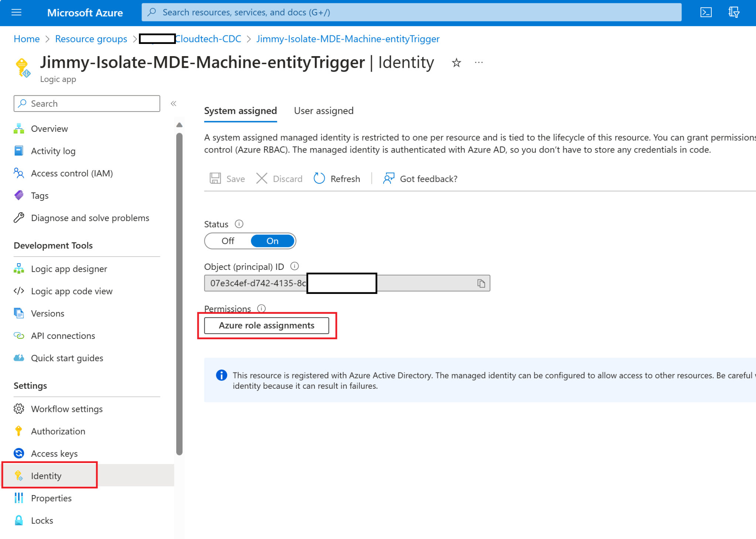This screenshot has width=756, height=539.
Task: Open Azure Cloud Shell from the top bar
Action: pos(706,12)
